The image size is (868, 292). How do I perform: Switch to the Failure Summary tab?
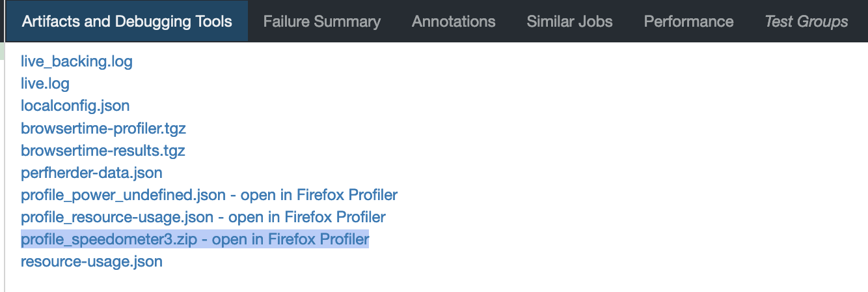pyautogui.click(x=321, y=22)
